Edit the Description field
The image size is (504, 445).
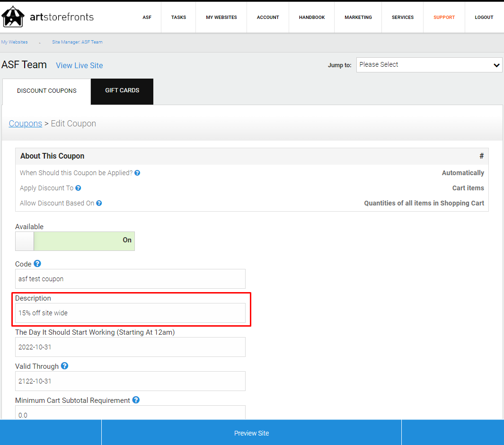(130, 313)
